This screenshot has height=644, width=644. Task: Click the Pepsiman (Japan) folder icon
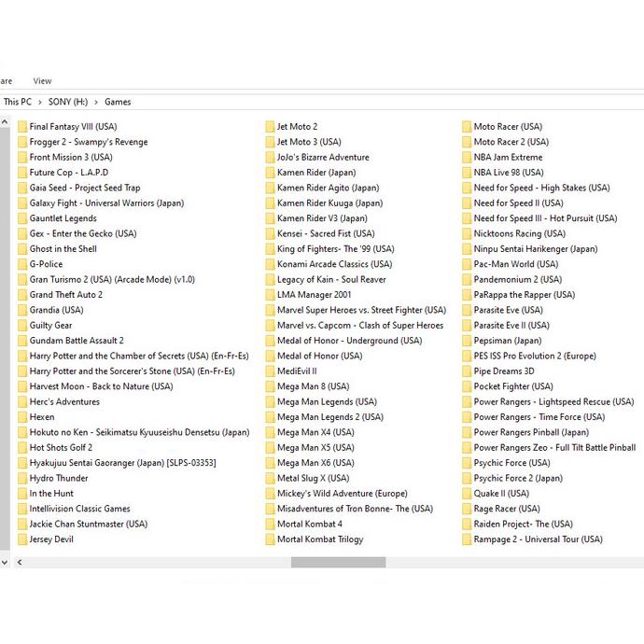pyautogui.click(x=467, y=341)
